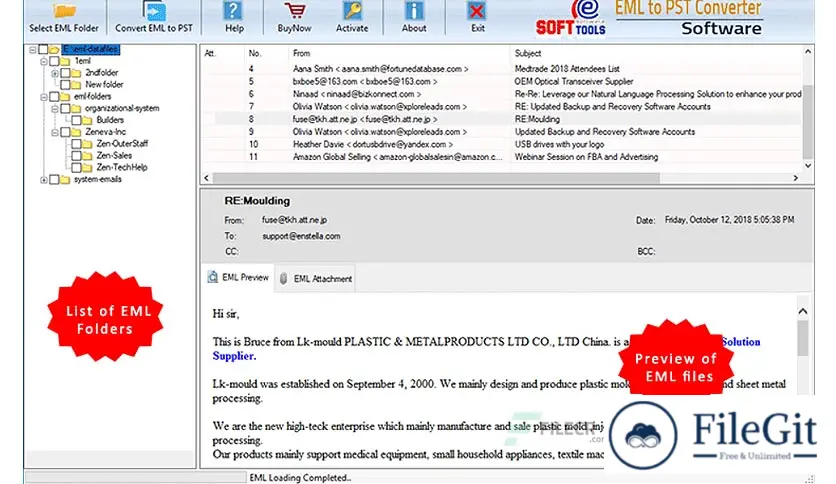This screenshot has width=836, height=484.
Task: Switch to the EML Attachment tab
Action: coord(316,278)
